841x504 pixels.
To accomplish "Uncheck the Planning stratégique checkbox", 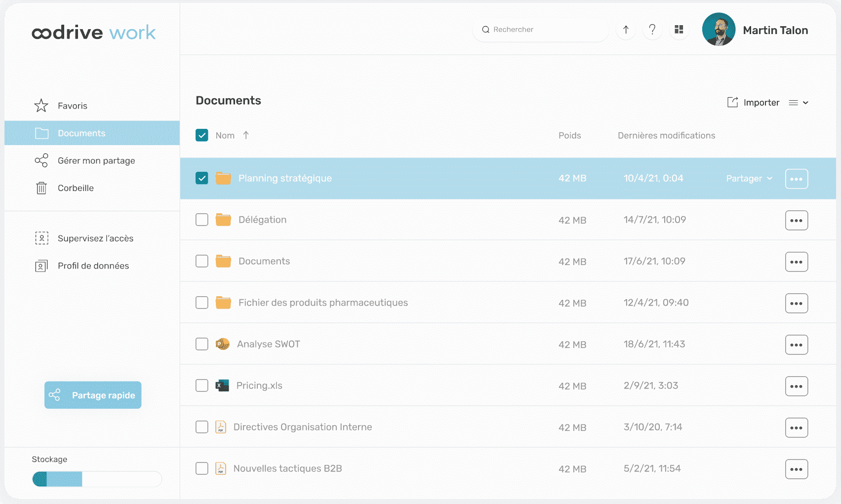I will point(202,178).
